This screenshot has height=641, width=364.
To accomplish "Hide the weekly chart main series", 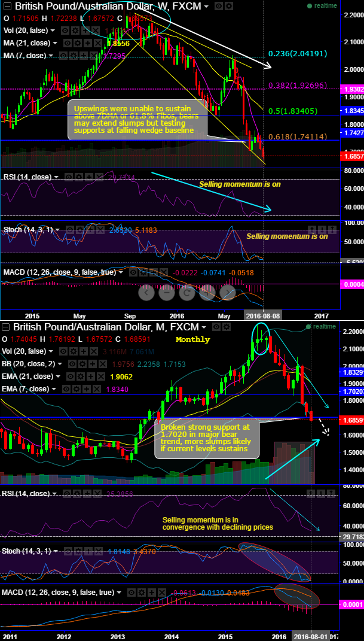I will (219, 6).
